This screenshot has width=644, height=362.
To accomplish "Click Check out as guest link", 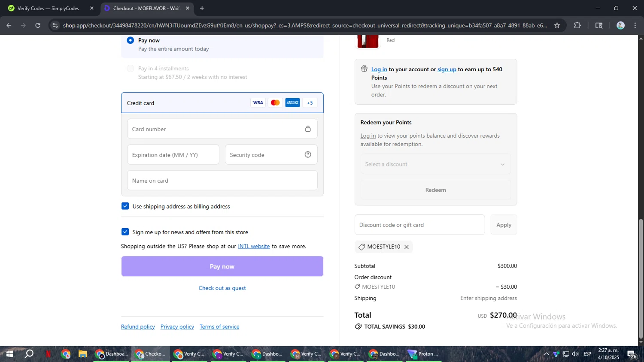I will [222, 288].
